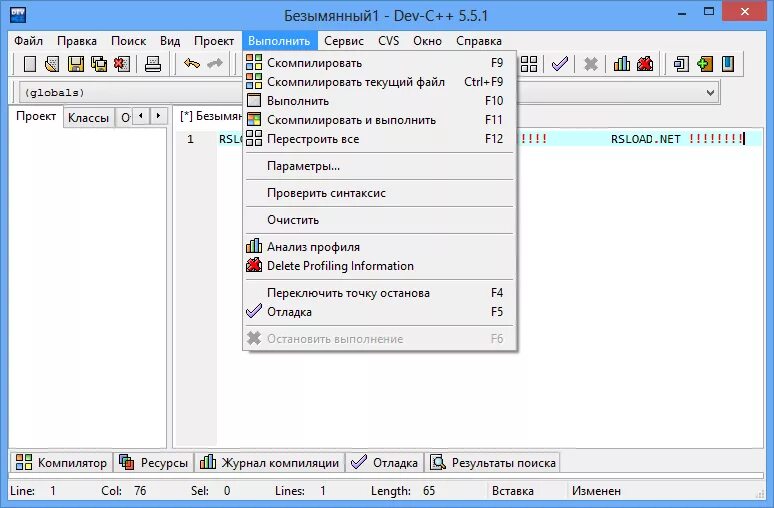Click the Close file red X page icon
The height and width of the screenshot is (508, 774).
click(x=121, y=64)
